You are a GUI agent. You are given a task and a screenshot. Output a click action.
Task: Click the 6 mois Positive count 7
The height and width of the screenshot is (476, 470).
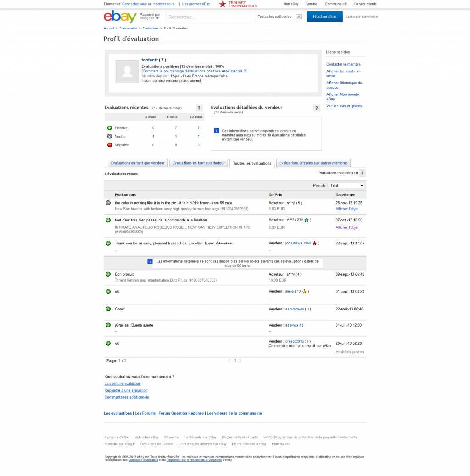[176, 128]
